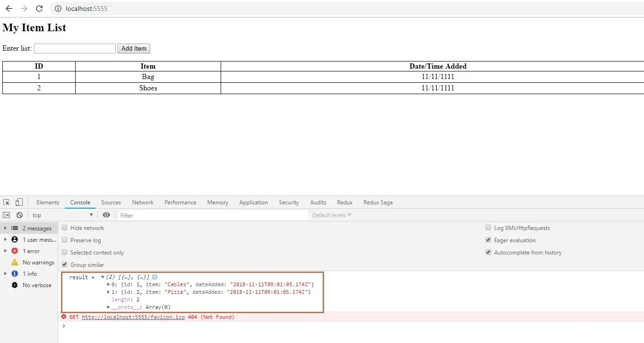This screenshot has width=644, height=343.
Task: Open the Sources tab
Action: (x=111, y=202)
